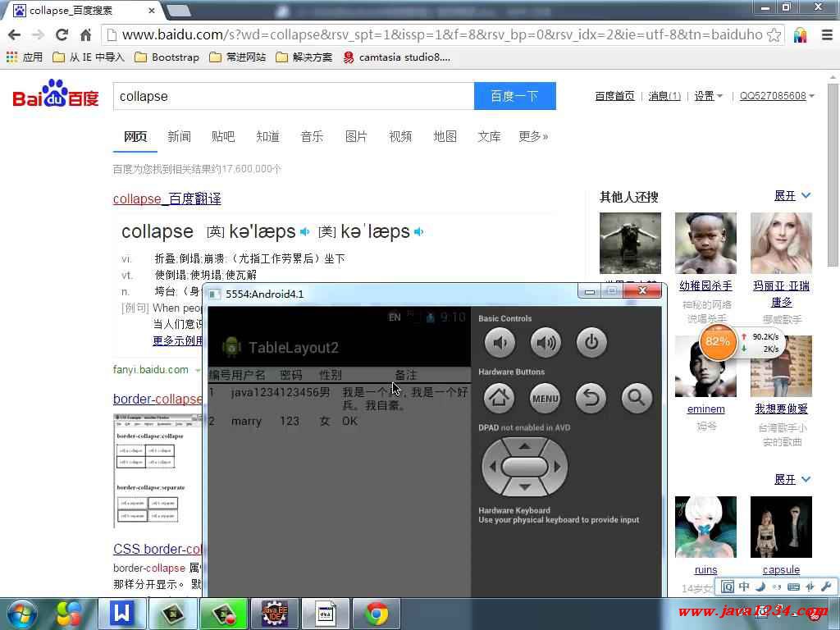Open collapse_百度翻译 result link
Screen dimensions: 840x630
click(167, 199)
